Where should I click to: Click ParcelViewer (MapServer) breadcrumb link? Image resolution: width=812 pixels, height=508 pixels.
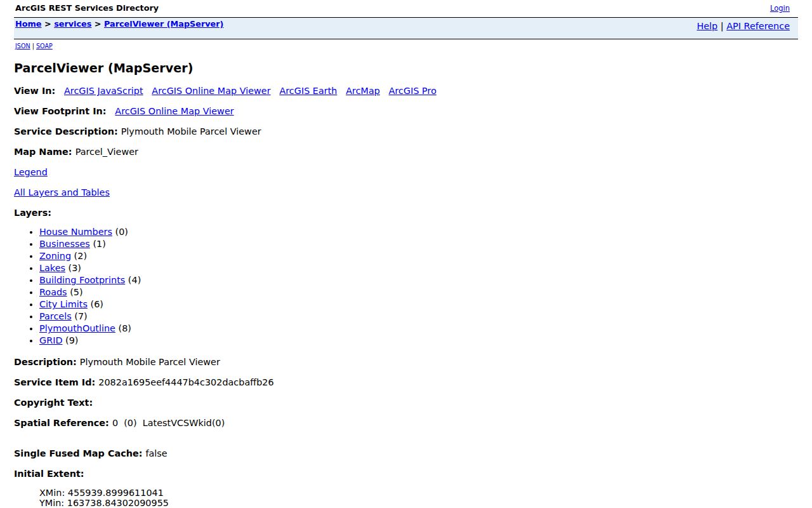[x=164, y=24]
